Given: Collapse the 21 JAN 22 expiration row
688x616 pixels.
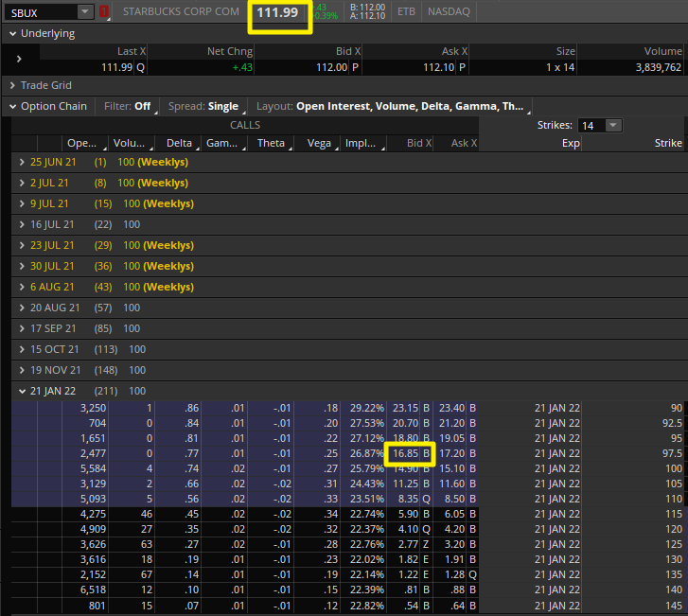Looking at the screenshot, I should coord(23,391).
